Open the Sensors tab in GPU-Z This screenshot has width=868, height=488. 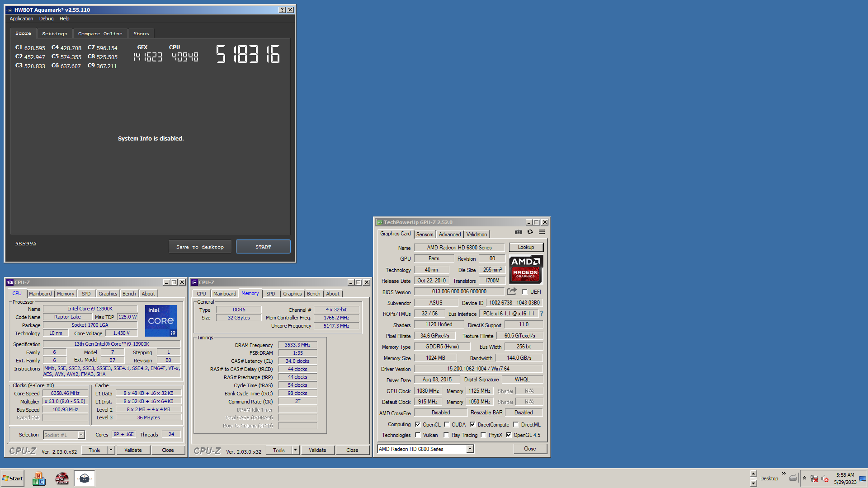coord(425,235)
